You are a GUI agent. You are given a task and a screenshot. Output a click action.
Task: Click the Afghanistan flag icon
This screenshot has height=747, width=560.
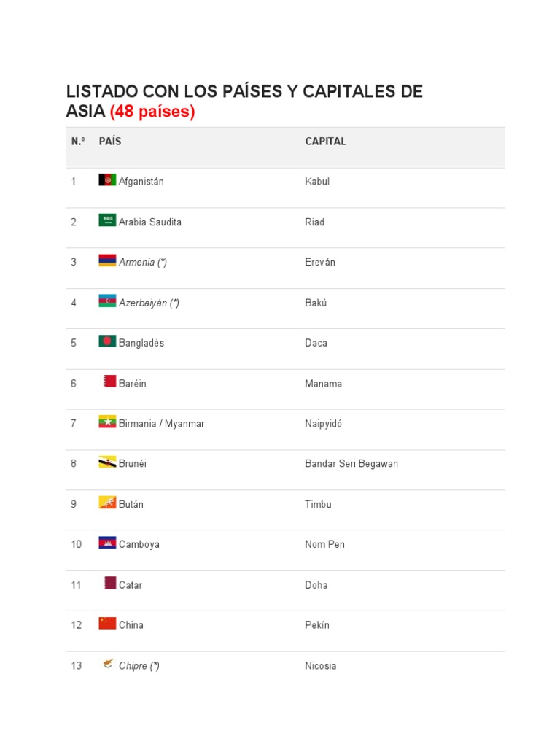pyautogui.click(x=107, y=179)
